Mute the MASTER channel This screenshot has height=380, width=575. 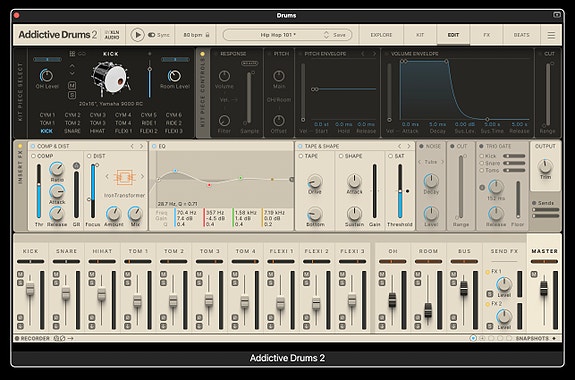coord(534,274)
